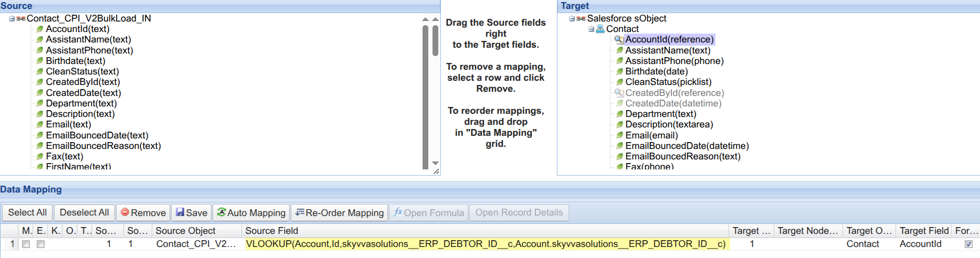This screenshot has width=980, height=258.
Task: Click the Select All button
Action: [27, 212]
